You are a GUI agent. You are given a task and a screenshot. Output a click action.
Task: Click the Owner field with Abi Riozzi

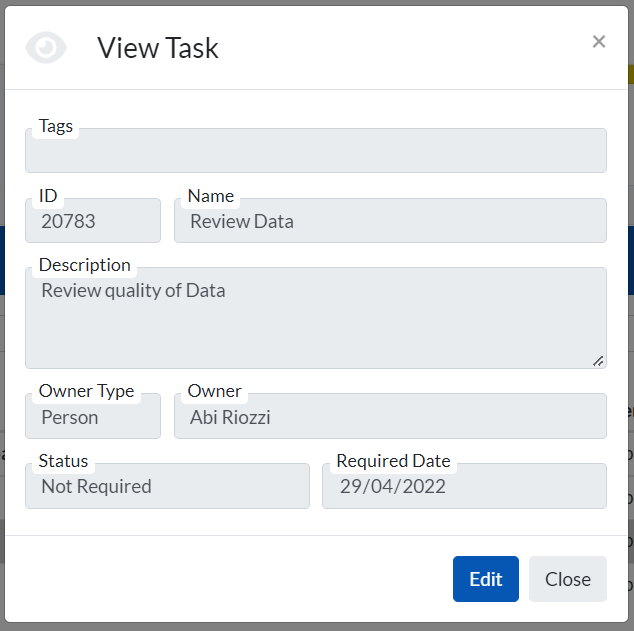tap(390, 418)
